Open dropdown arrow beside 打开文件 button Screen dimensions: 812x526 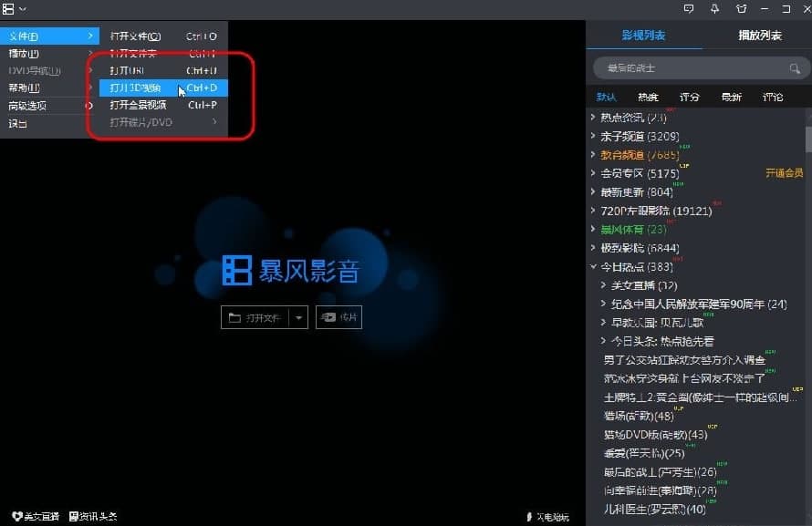[298, 317]
